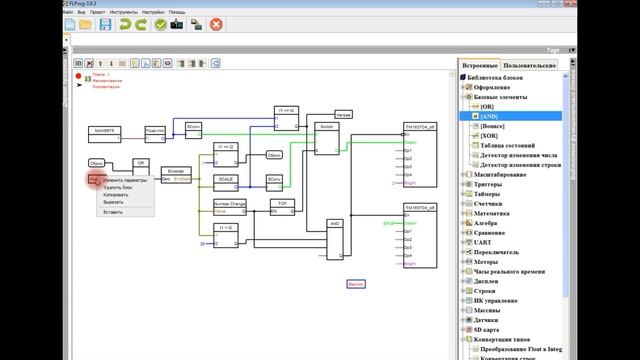Select the [AND] block in the library
The width and height of the screenshot is (640, 360).
[x=489, y=116]
